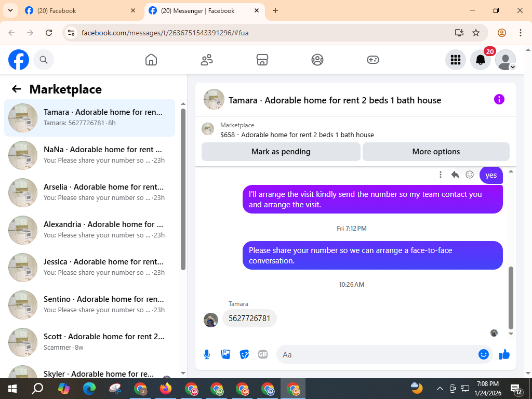Screen dimensions: 532x399
Task: Open the Groups icon
Action: [317, 60]
